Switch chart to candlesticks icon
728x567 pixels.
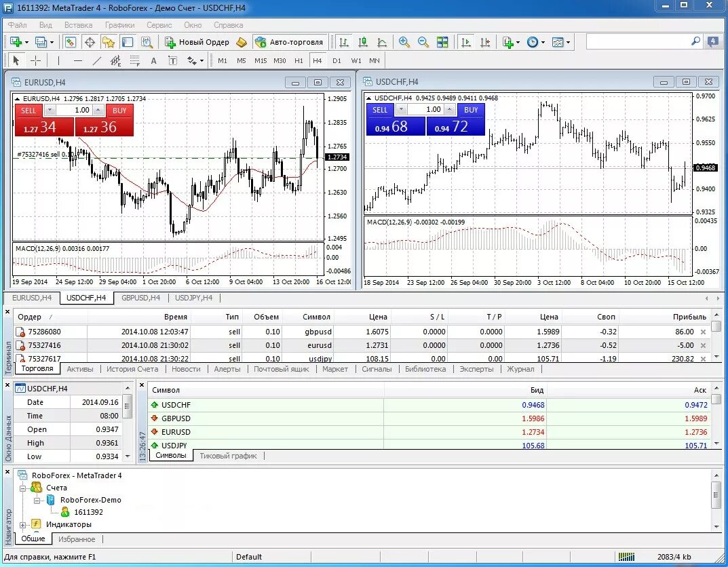point(363,42)
